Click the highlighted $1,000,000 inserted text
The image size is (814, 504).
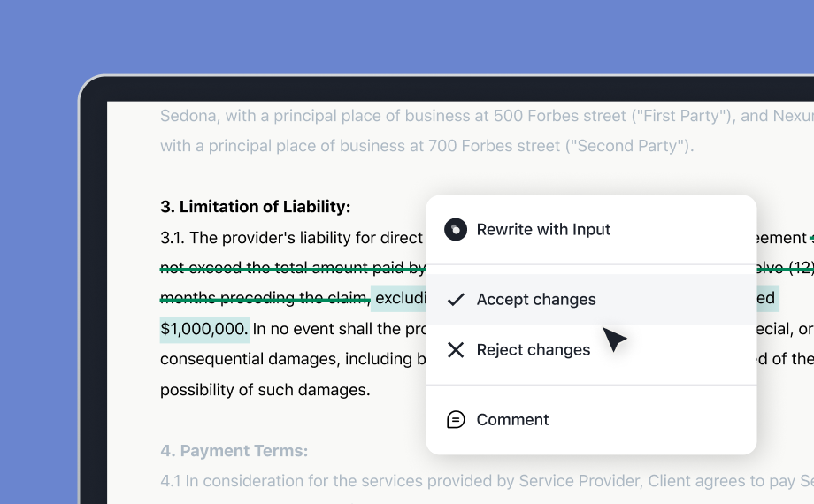coord(203,330)
